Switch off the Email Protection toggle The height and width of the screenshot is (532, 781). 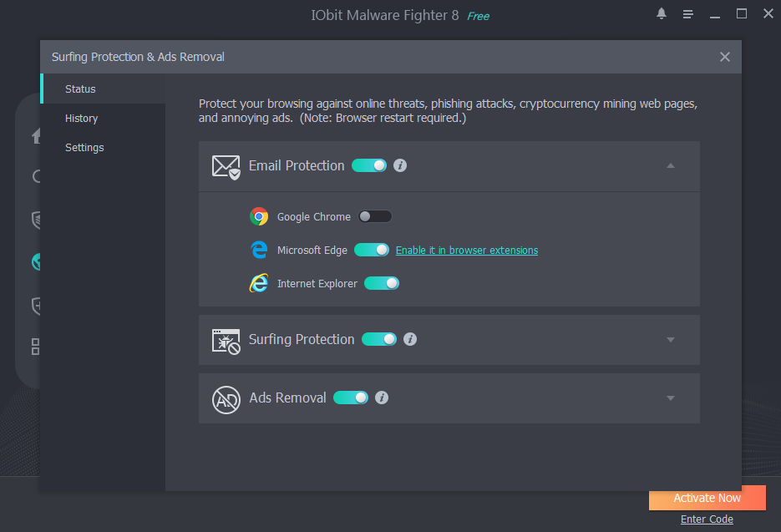point(369,165)
